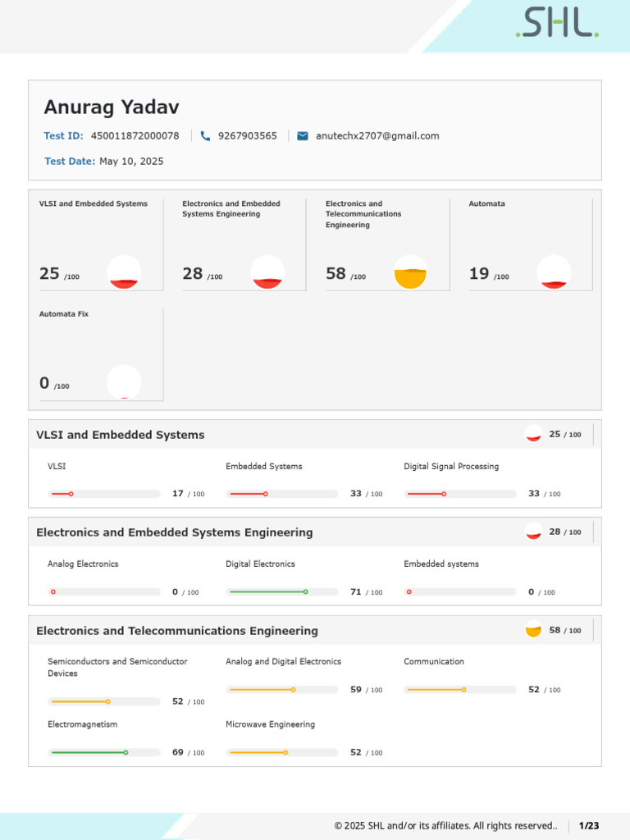Image resolution: width=630 pixels, height=840 pixels.
Task: Click the Automata 19/100 gauge icon
Action: coord(554,272)
